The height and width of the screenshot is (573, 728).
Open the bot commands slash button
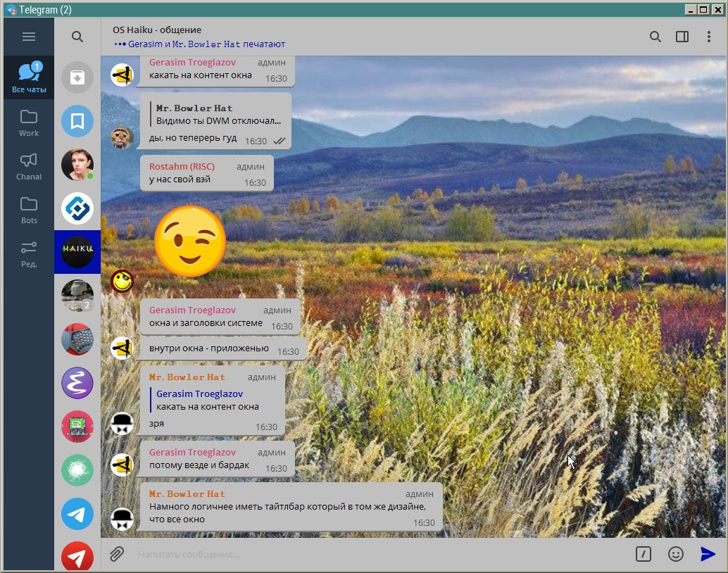643,554
